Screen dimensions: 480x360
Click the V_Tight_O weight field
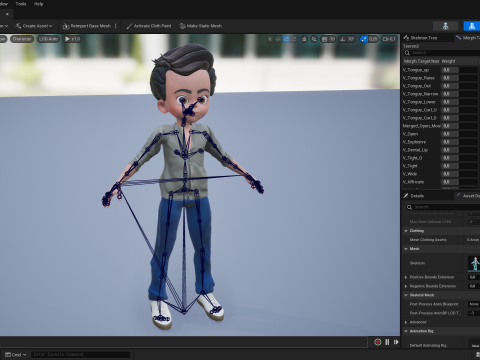460,158
